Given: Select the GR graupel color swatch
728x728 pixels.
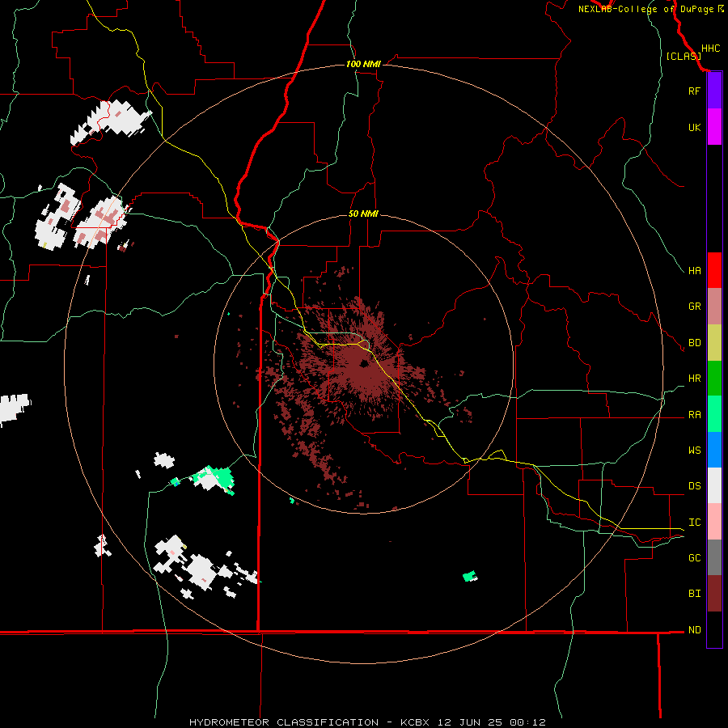Looking at the screenshot, I should [x=714, y=307].
